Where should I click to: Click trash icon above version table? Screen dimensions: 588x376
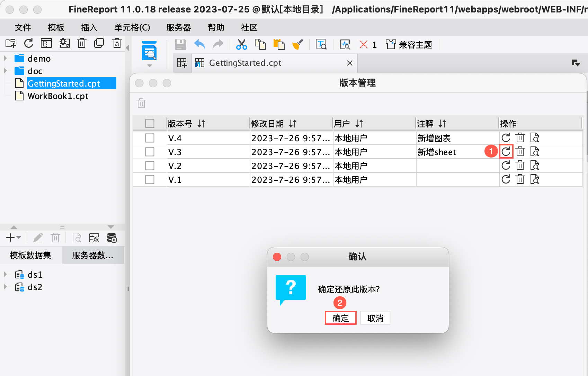(x=141, y=103)
